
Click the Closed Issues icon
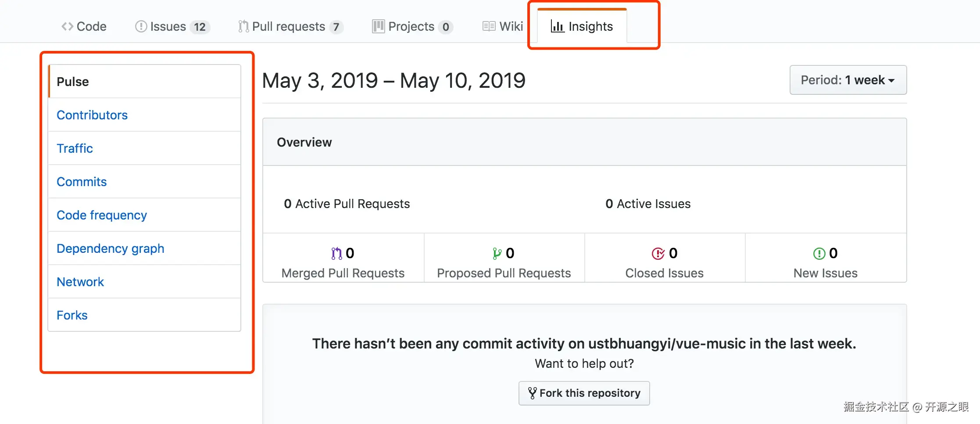pyautogui.click(x=658, y=253)
